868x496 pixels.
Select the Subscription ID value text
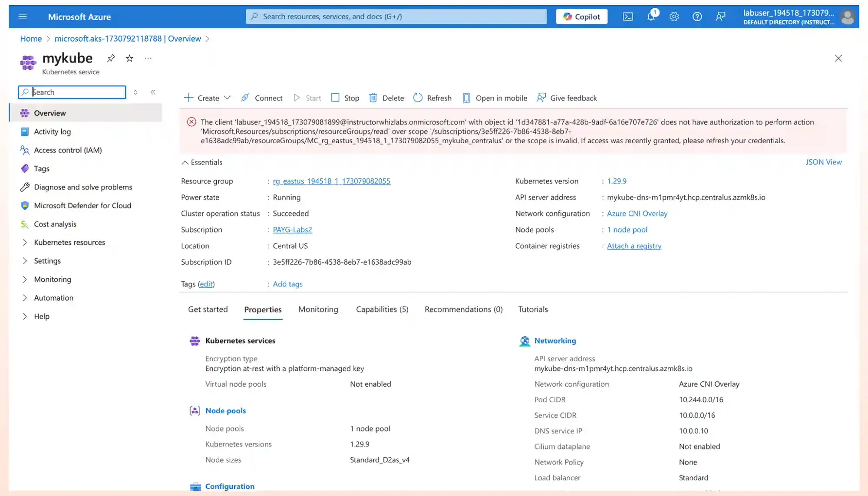pos(342,262)
